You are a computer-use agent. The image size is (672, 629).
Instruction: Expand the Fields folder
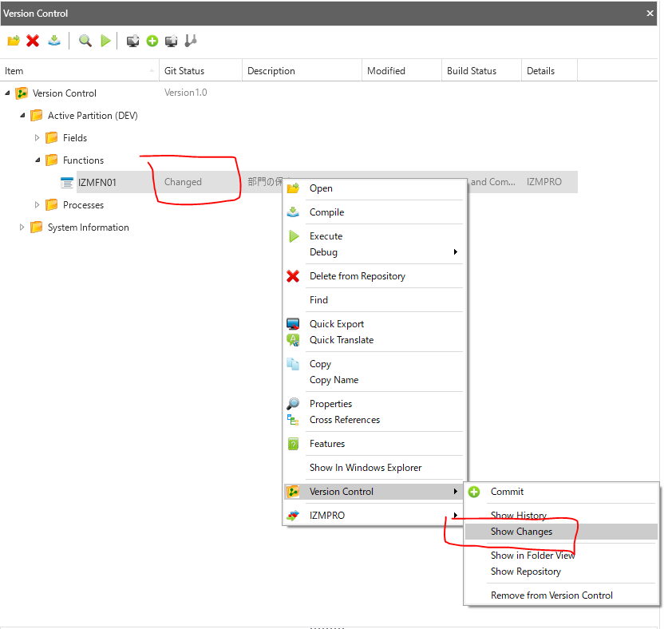click(x=37, y=137)
